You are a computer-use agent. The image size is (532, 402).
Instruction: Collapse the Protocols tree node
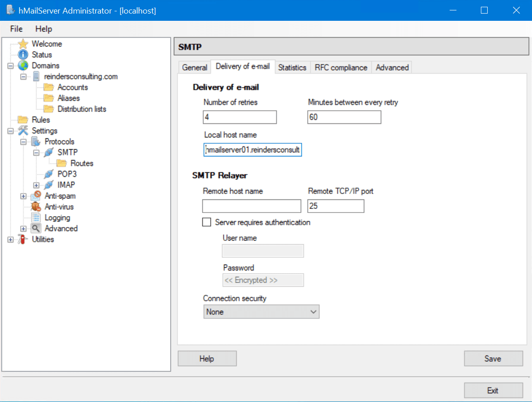(x=23, y=142)
